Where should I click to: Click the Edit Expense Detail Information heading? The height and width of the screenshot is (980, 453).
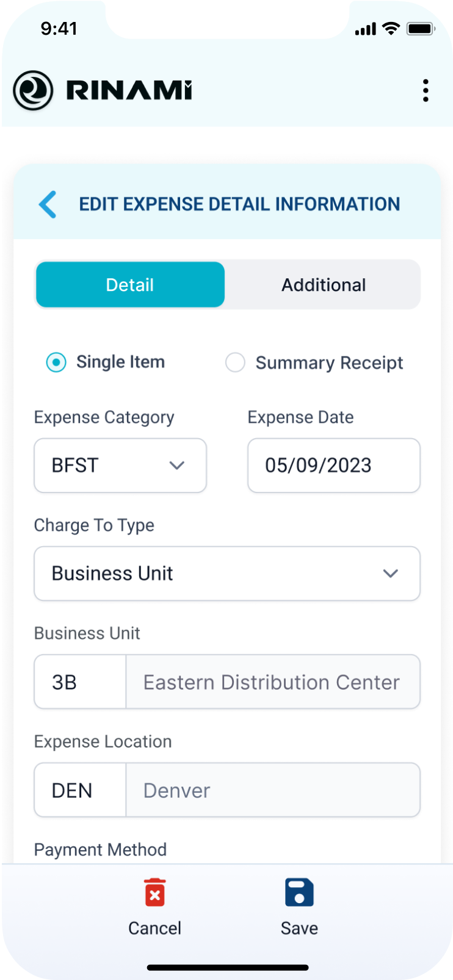click(x=239, y=204)
